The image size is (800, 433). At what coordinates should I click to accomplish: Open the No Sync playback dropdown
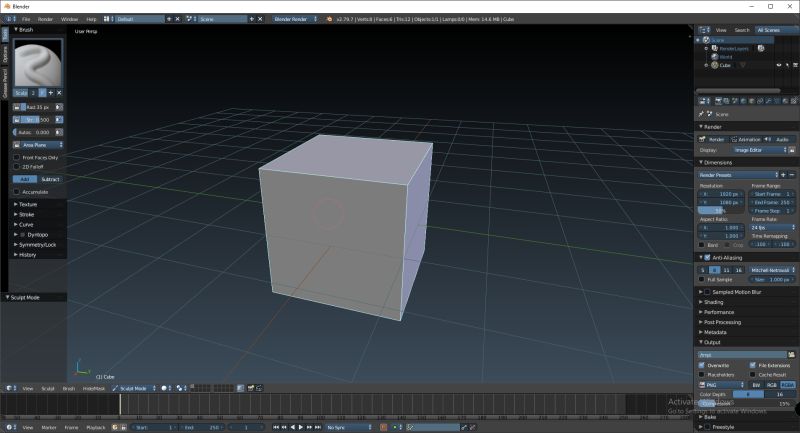[349, 427]
